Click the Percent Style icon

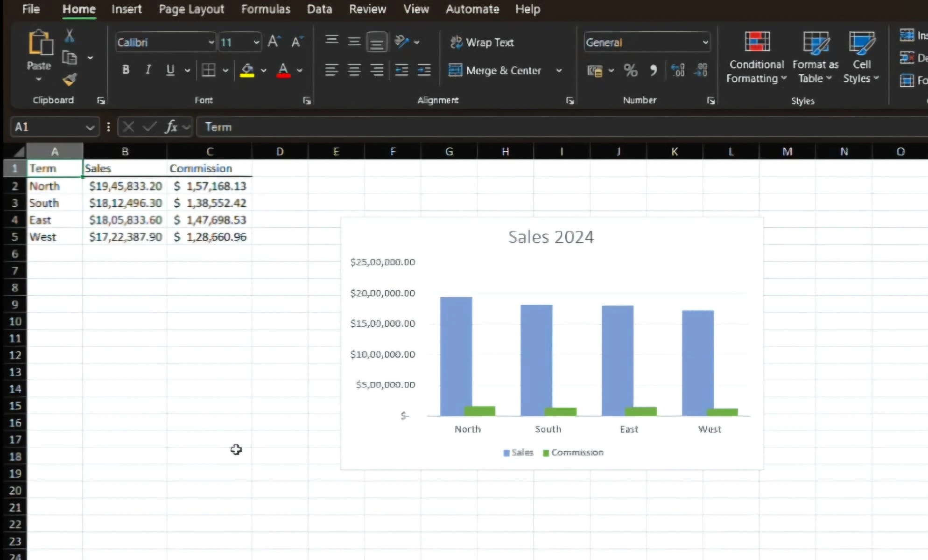click(x=630, y=70)
